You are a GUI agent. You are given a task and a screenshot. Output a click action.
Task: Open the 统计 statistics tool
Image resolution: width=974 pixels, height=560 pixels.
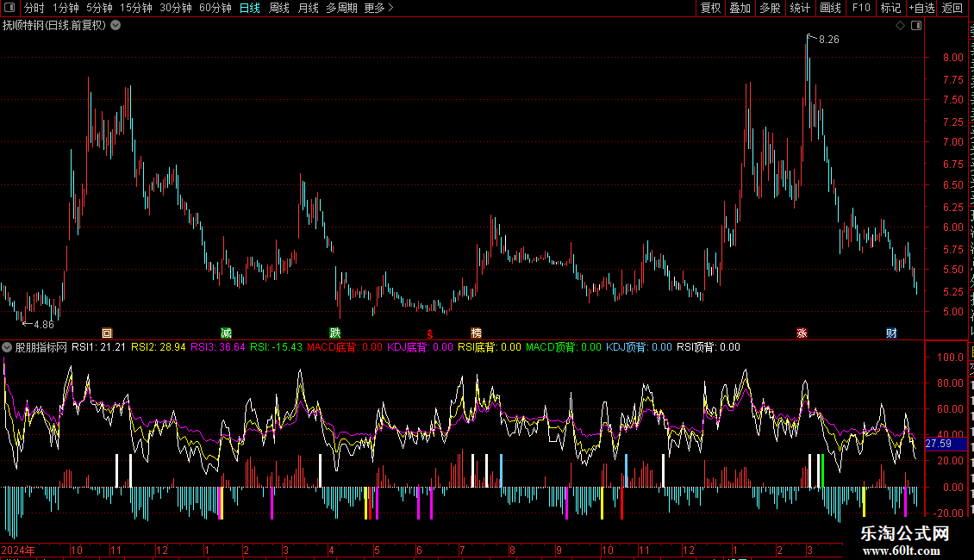[x=800, y=8]
